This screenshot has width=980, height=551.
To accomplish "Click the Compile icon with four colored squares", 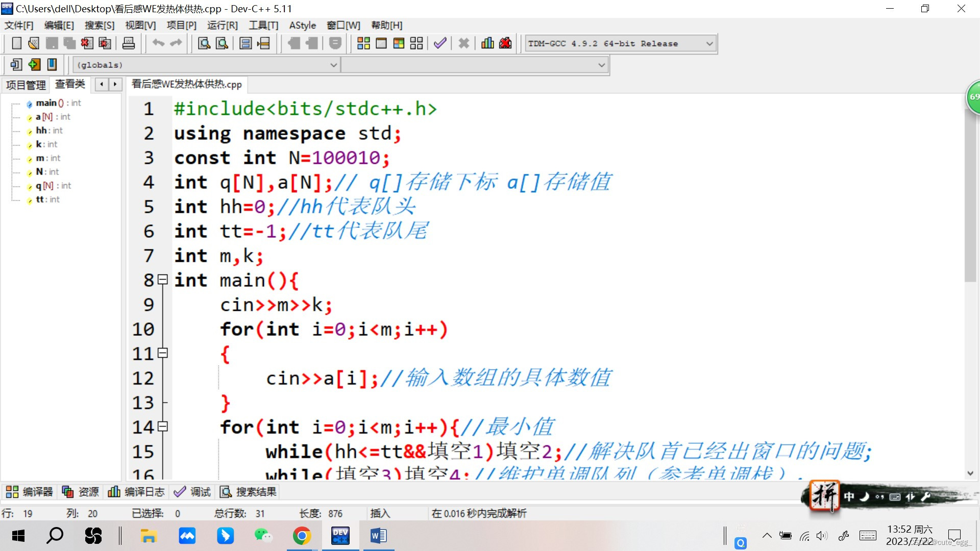I will pos(363,43).
